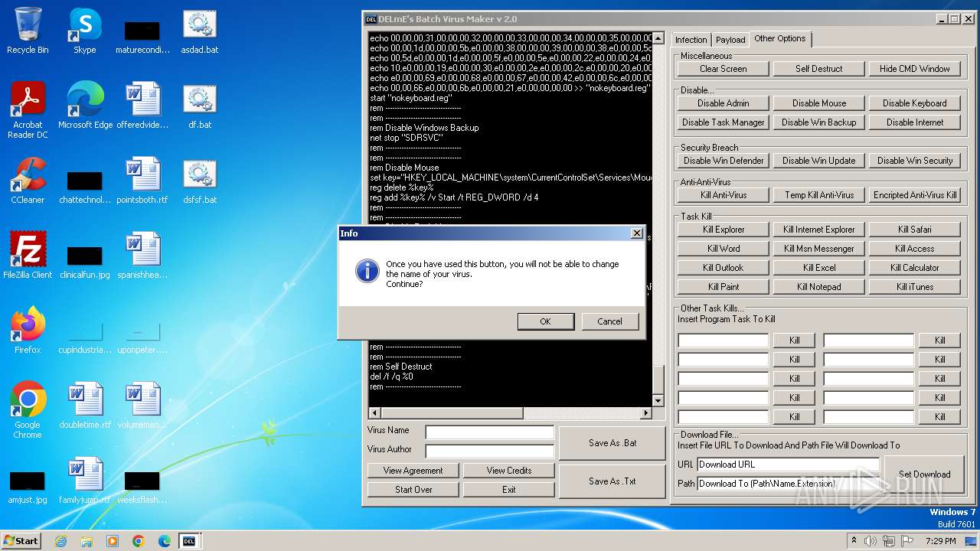Select the Other Options tab
Viewport: 980px width, 551px height.
(x=779, y=38)
